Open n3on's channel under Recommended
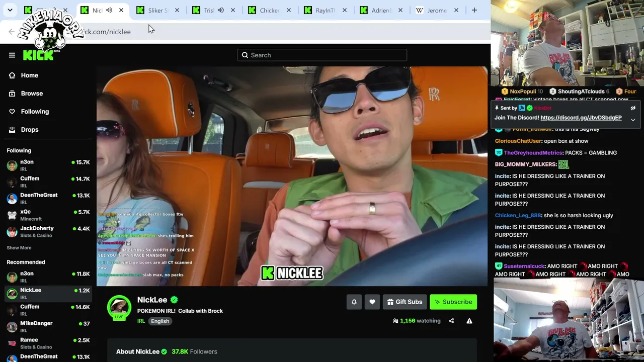This screenshot has height=362, width=644. click(48, 277)
